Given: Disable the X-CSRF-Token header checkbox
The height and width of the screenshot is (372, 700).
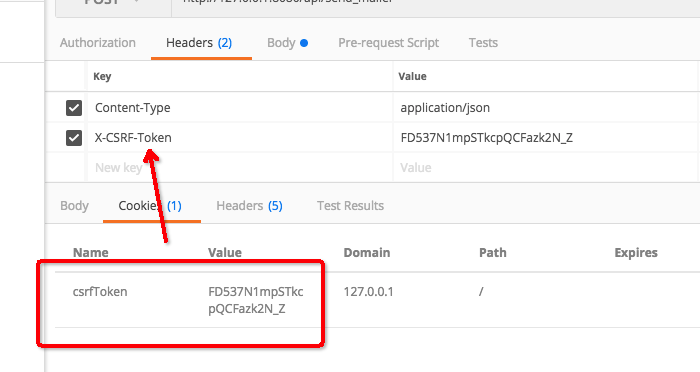Looking at the screenshot, I should pos(74,138).
